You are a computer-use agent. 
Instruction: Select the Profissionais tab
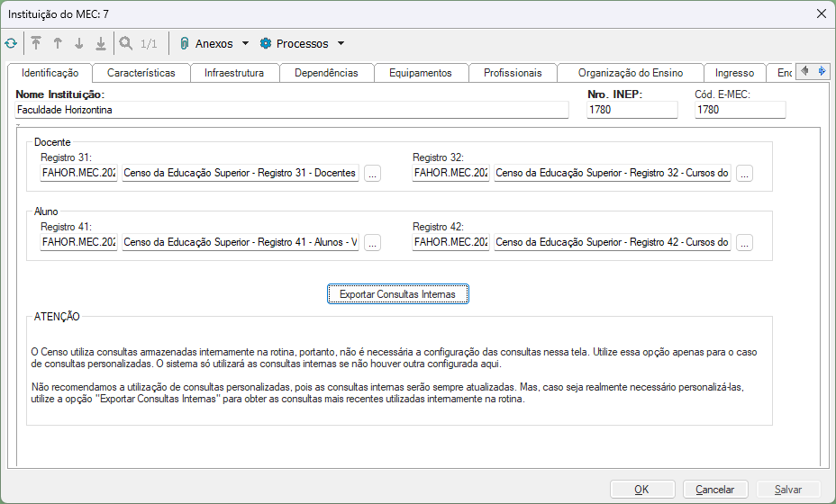click(x=513, y=73)
